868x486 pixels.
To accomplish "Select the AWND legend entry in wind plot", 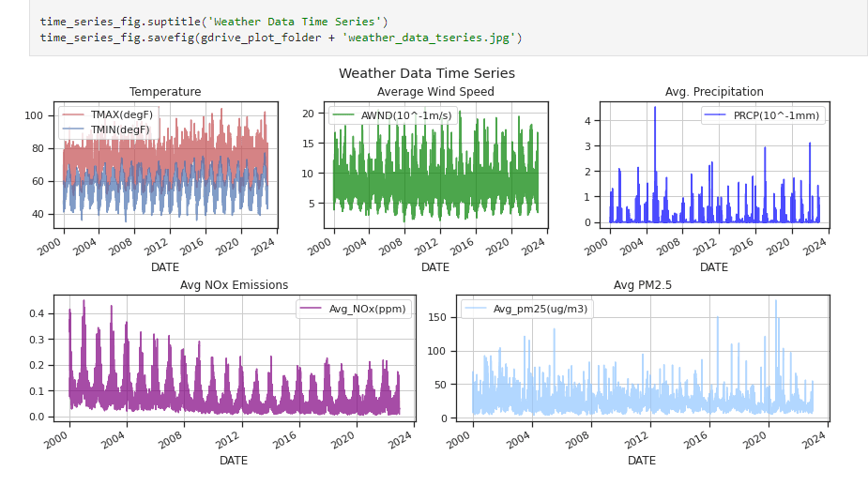I will point(392,115).
